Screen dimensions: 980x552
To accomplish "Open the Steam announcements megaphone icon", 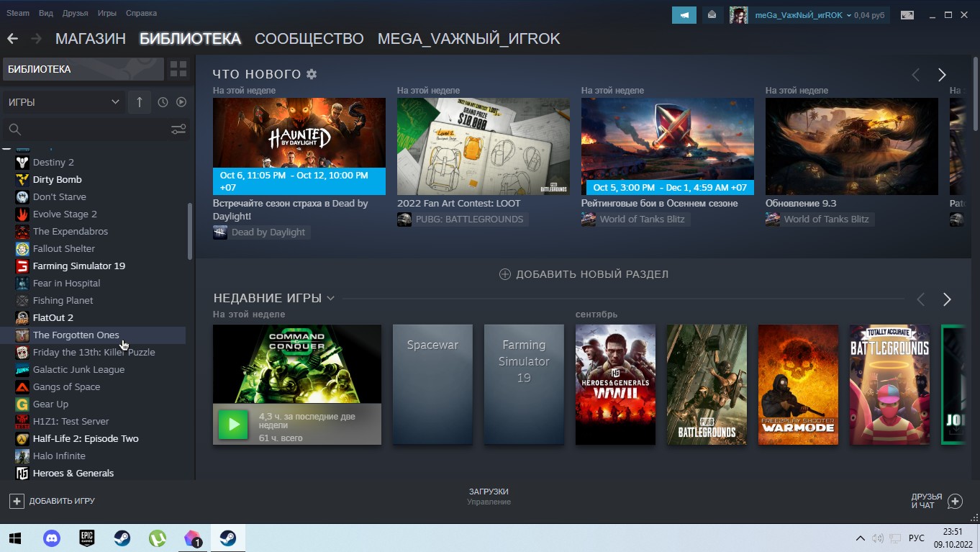I will tap(684, 14).
